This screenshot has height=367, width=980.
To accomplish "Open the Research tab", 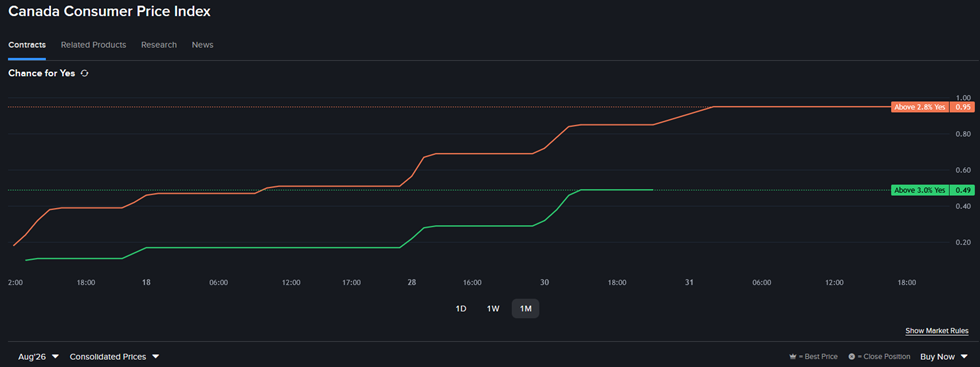I will pos(159,45).
